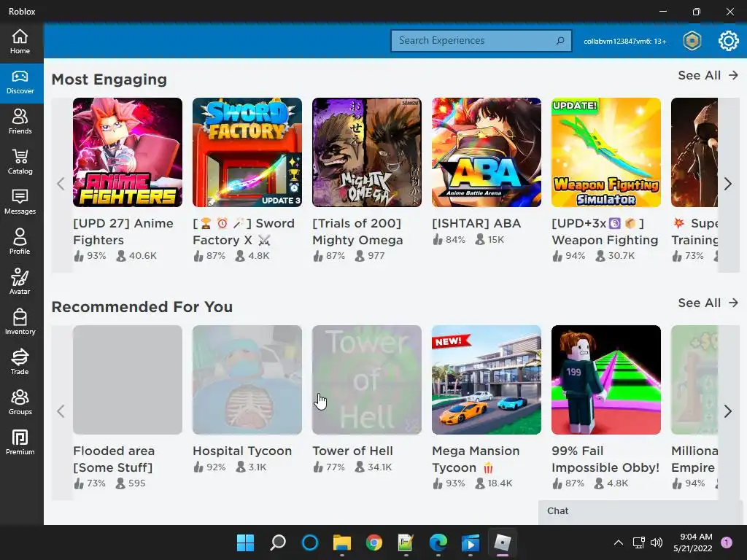Screen dimensions: 747x560
Task: Click See All for Most Engaging
Action: point(708,75)
